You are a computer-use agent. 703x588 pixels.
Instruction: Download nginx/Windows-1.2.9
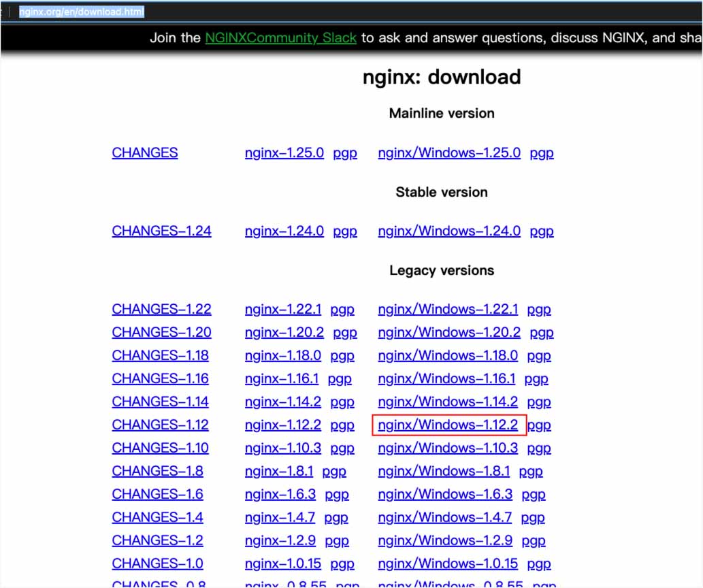445,540
